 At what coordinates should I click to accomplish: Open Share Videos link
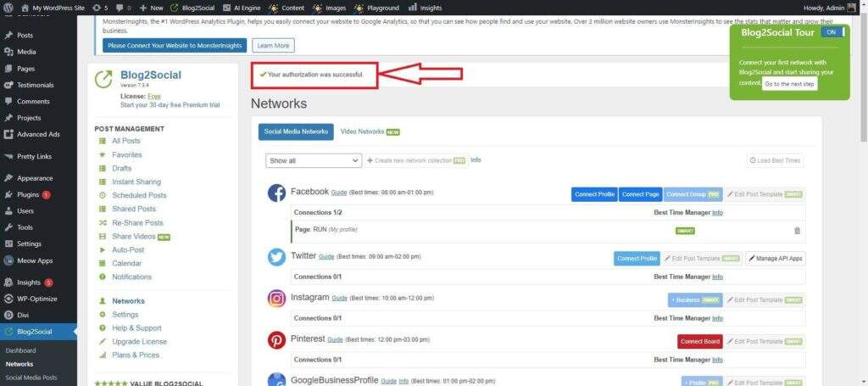(133, 237)
